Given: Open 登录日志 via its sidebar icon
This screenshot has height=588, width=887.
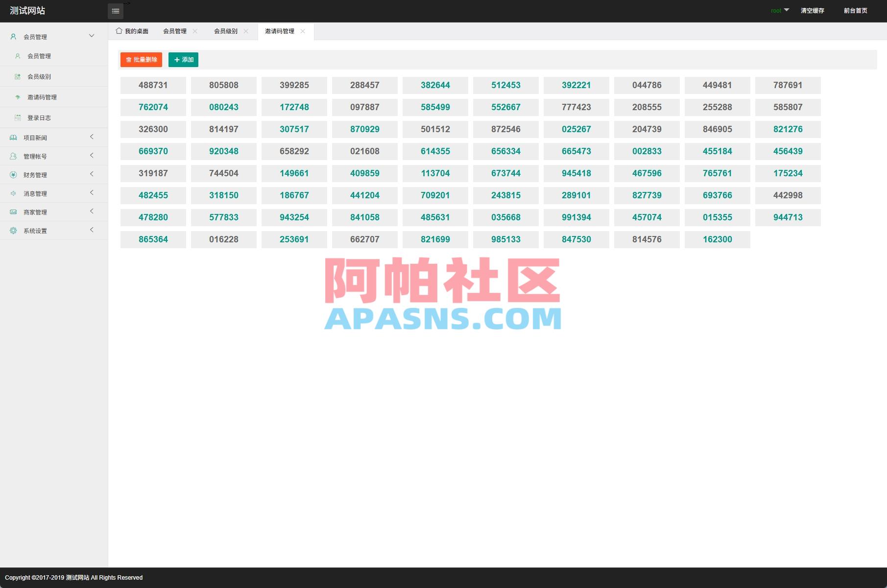Looking at the screenshot, I should coord(18,118).
